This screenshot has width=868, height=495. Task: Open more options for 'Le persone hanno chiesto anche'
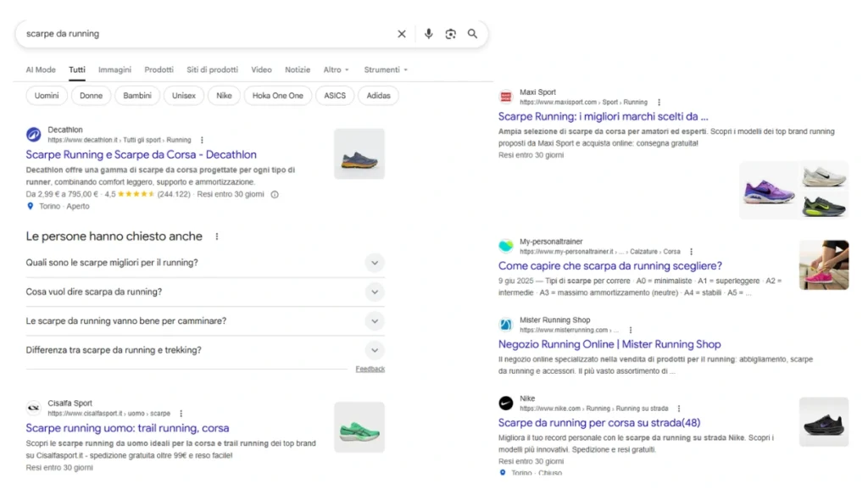217,236
